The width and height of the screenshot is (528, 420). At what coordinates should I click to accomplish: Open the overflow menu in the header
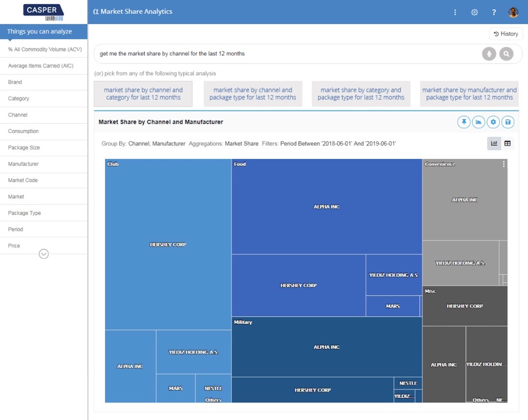click(455, 12)
